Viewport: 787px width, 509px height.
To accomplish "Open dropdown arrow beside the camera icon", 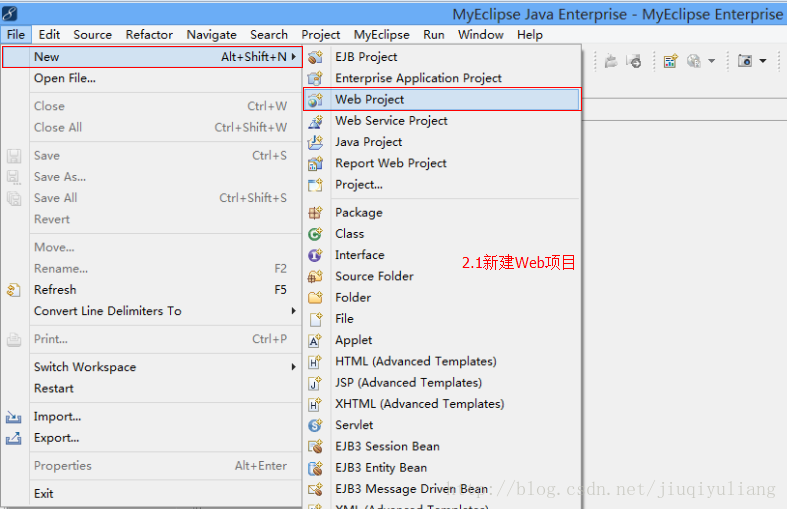I will (x=762, y=61).
